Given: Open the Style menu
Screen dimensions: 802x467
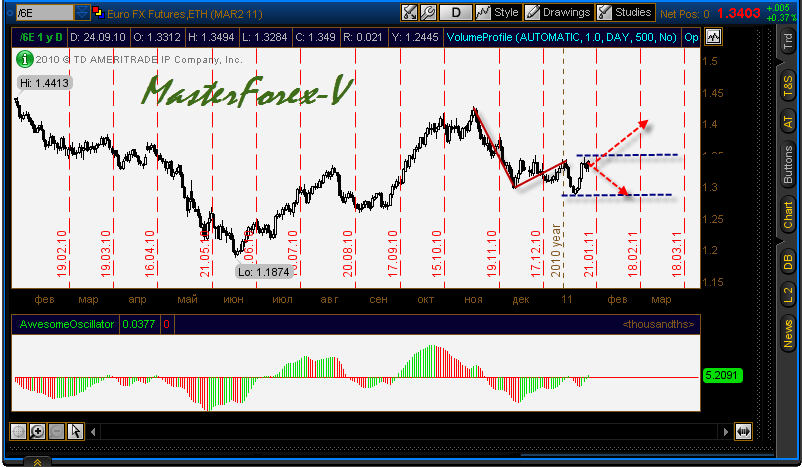Looking at the screenshot, I should click(x=498, y=12).
